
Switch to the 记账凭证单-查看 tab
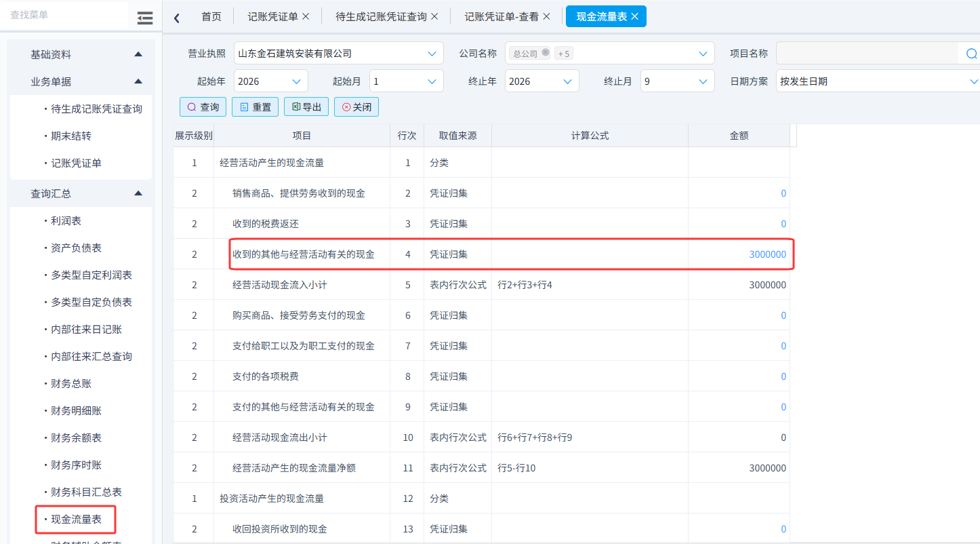pyautogui.click(x=502, y=16)
